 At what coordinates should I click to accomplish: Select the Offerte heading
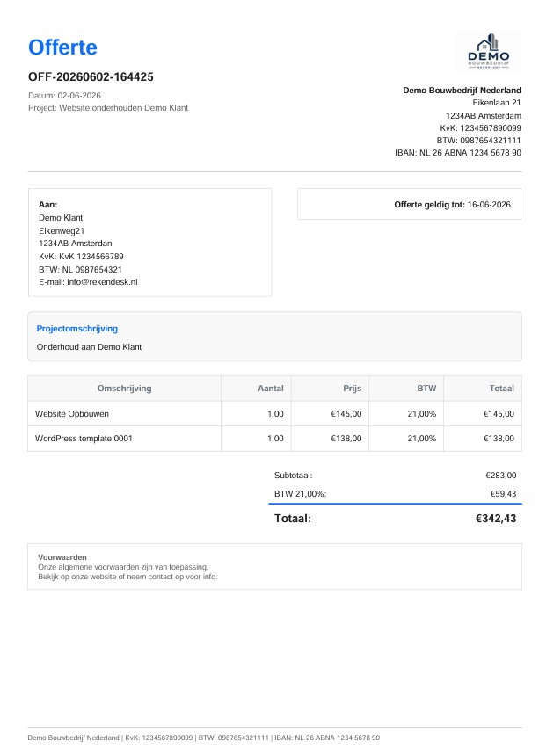62,47
